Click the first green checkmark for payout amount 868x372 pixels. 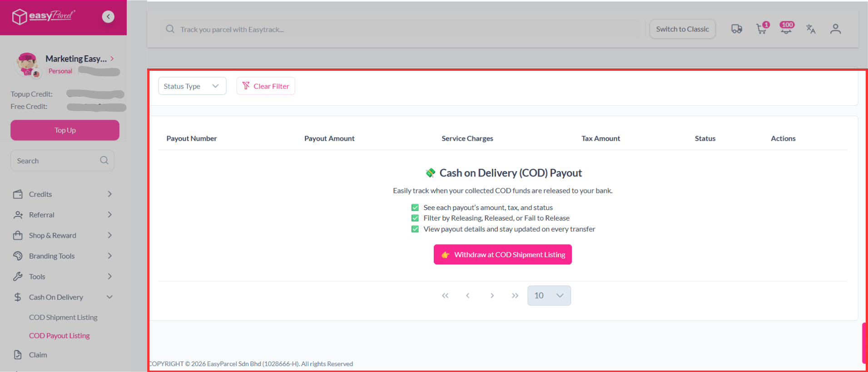pyautogui.click(x=415, y=207)
